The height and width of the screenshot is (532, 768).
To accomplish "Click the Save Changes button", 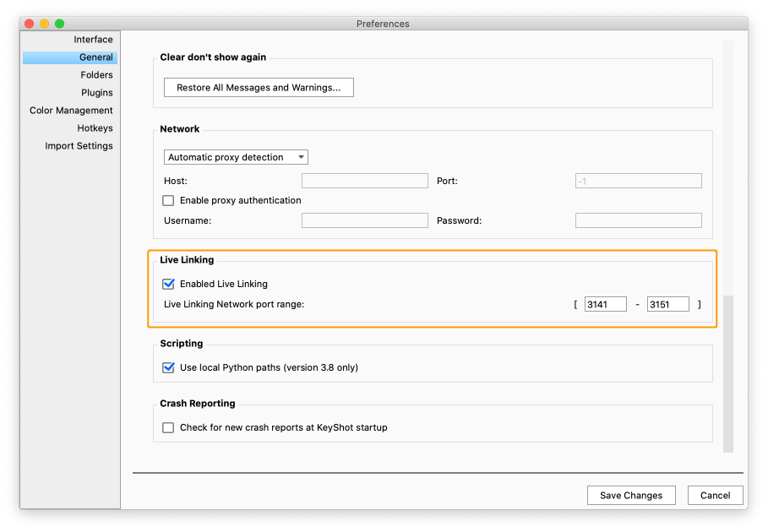I will click(631, 496).
